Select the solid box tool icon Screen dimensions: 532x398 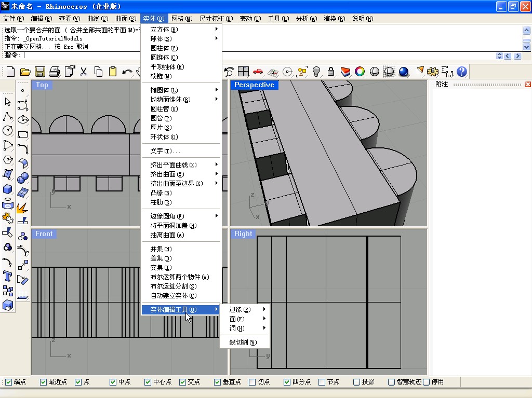click(x=7, y=189)
